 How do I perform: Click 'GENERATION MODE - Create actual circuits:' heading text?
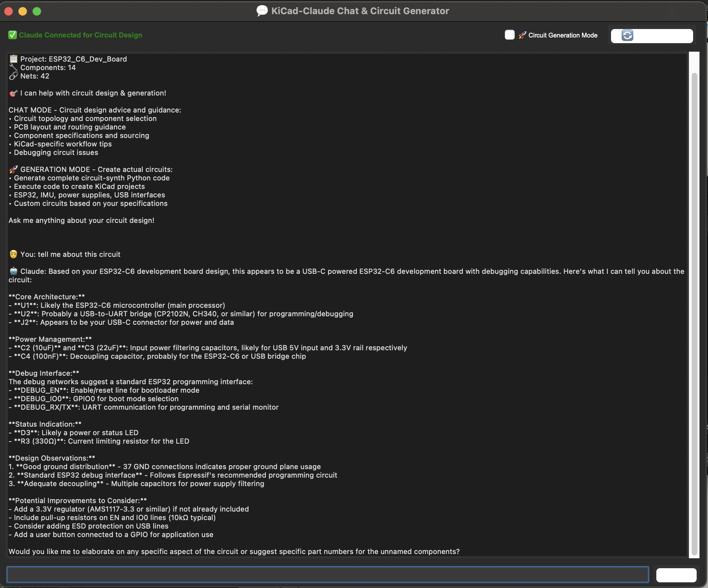pyautogui.click(x=96, y=169)
